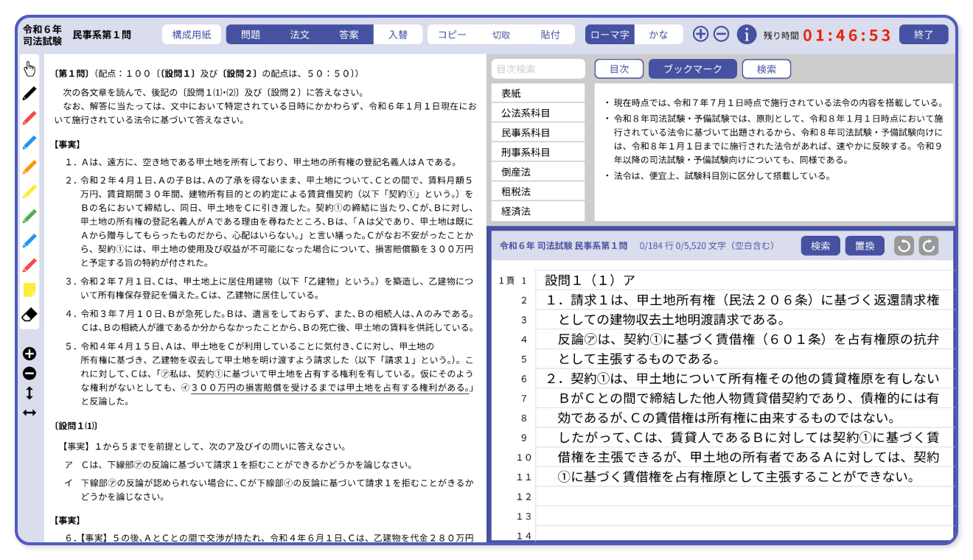The width and height of the screenshot is (973, 560).
Task: Click empty answer line 13
Action: [x=744, y=517]
